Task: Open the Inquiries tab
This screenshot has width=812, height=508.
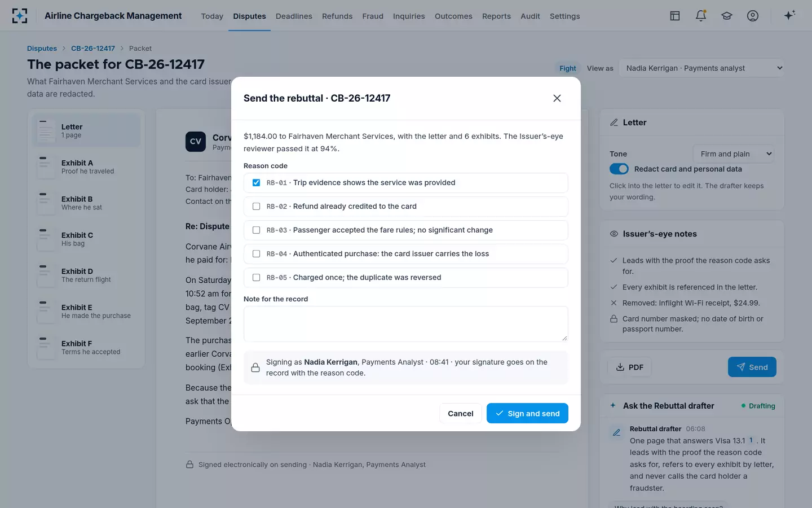Action: click(x=409, y=16)
